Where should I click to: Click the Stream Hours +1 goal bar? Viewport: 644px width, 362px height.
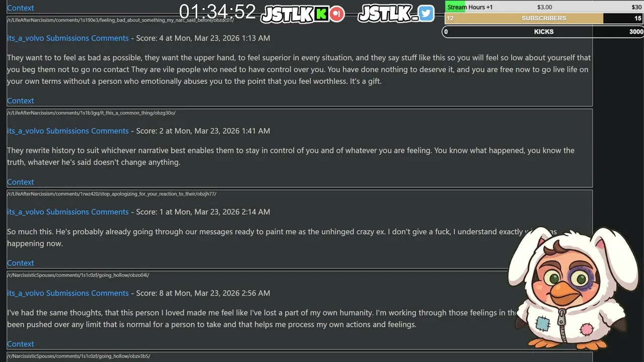point(543,7)
